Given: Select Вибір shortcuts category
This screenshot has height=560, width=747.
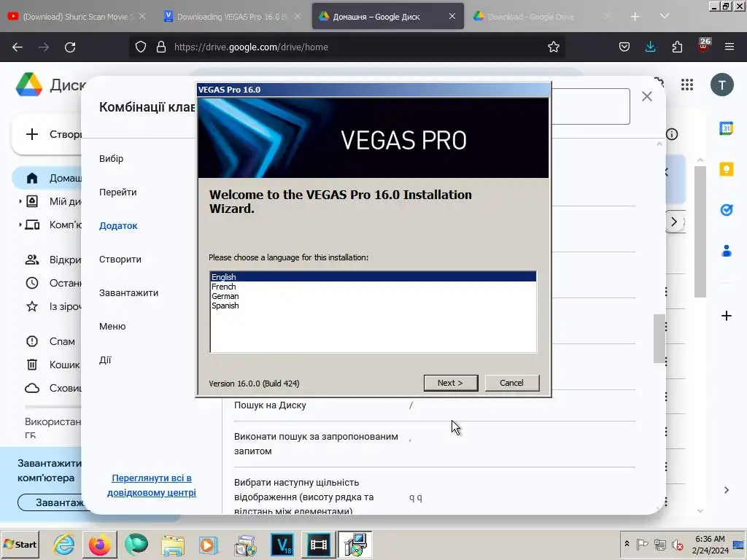Looking at the screenshot, I should click(x=111, y=158).
